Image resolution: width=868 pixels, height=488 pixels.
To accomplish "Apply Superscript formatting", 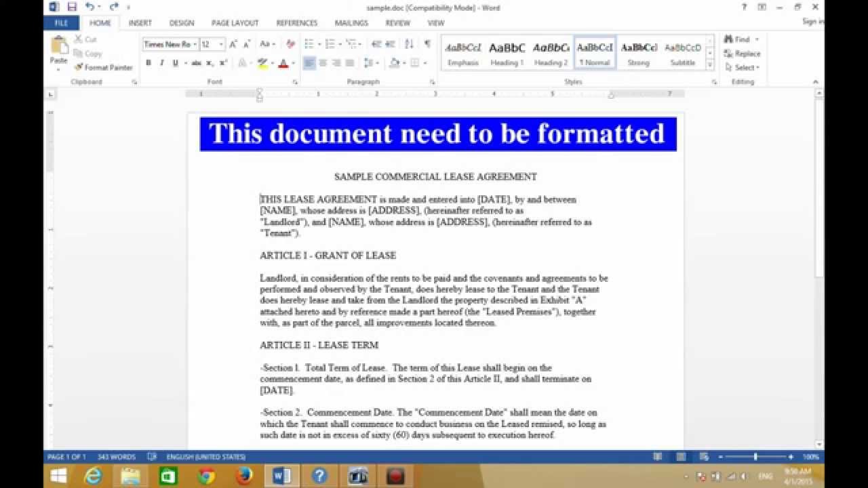I will [x=223, y=63].
